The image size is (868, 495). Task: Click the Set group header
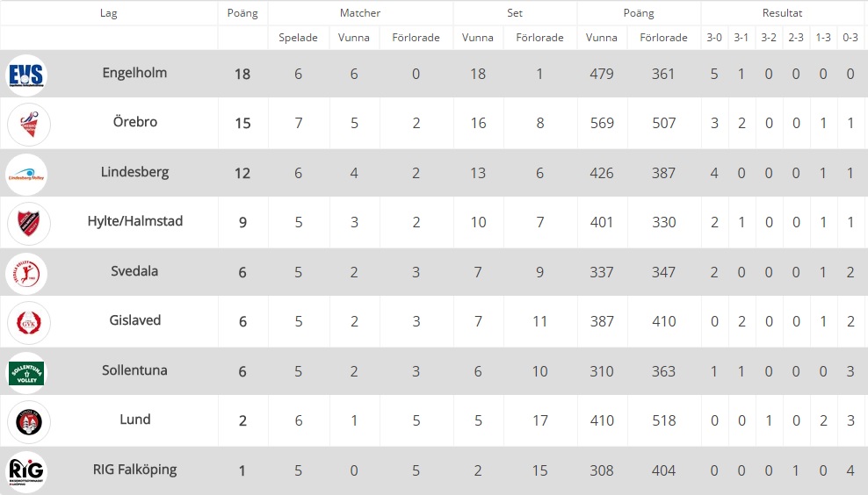515,12
